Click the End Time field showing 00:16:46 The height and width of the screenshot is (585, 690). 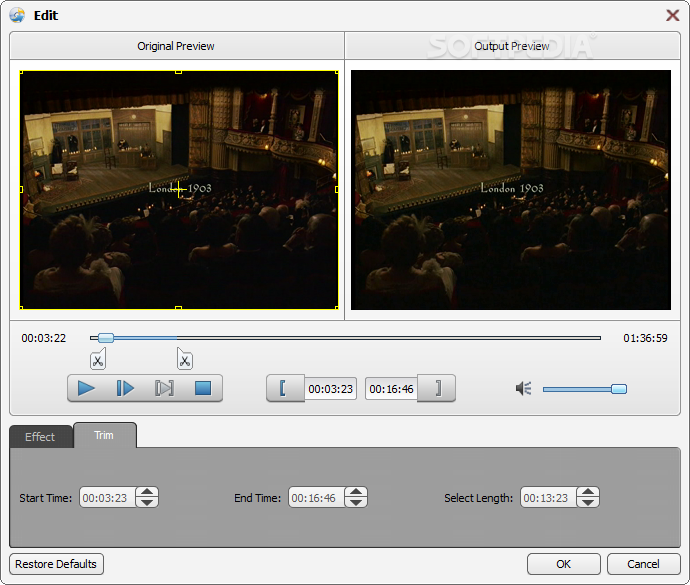[x=317, y=497]
